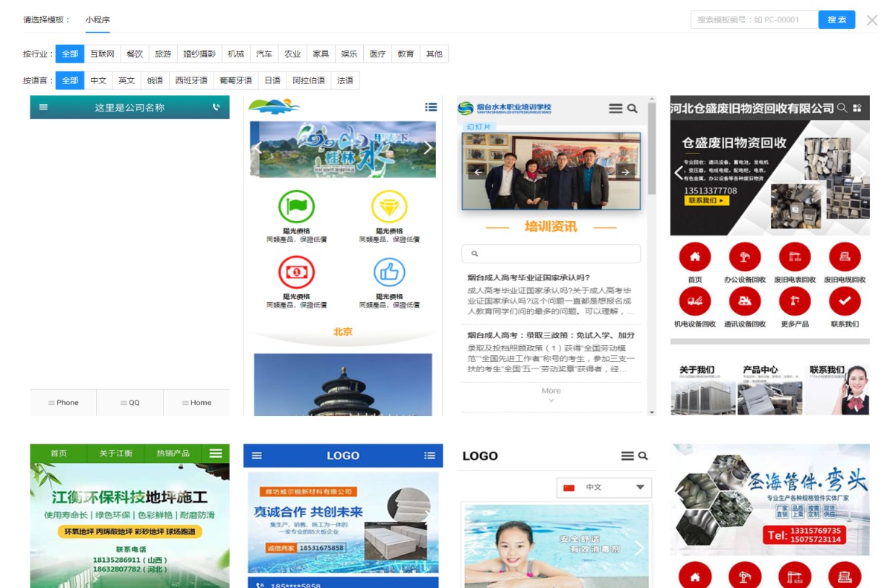Click the phone icon in company name header
The width and height of the screenshot is (893, 588).
217,107
